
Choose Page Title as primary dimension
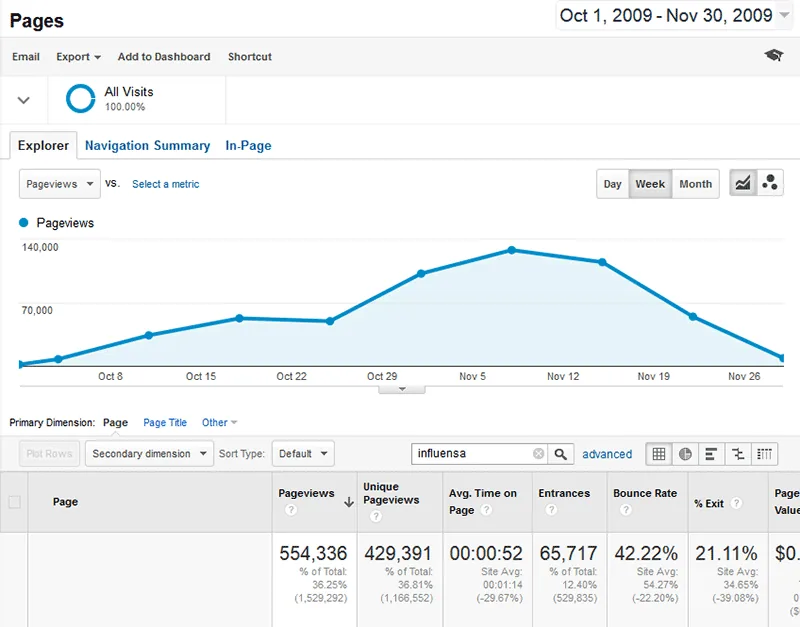point(165,422)
